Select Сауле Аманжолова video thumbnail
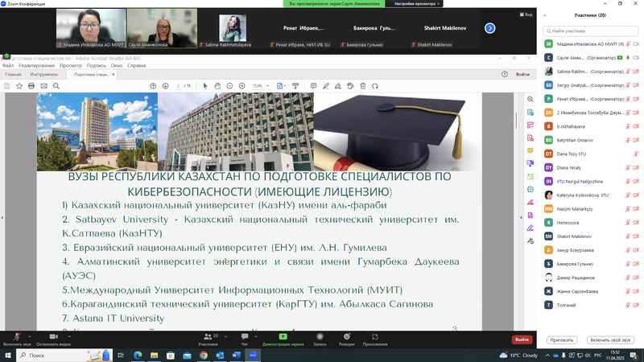The image size is (644, 362). pyautogui.click(x=162, y=28)
